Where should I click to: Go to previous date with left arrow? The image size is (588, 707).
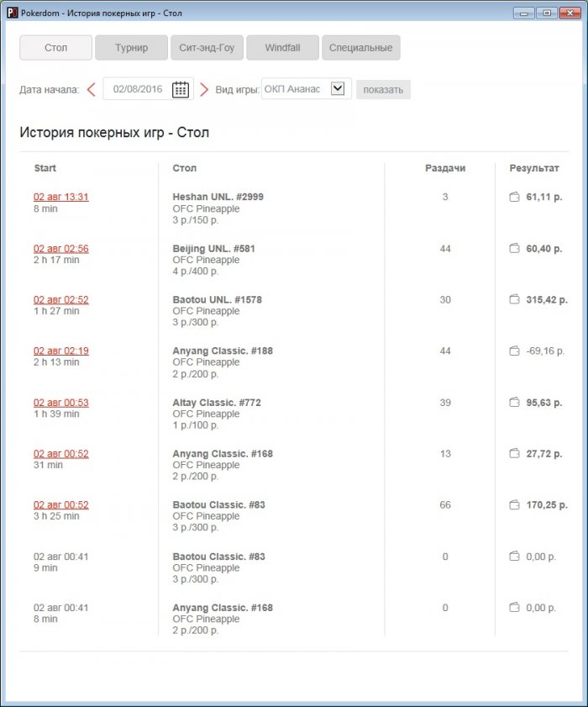click(x=92, y=89)
